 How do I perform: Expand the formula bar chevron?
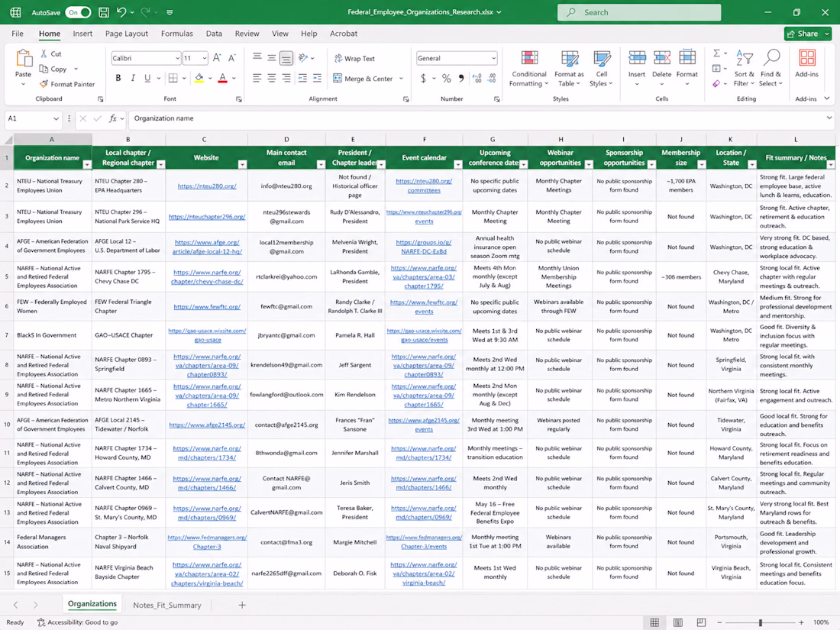click(829, 118)
